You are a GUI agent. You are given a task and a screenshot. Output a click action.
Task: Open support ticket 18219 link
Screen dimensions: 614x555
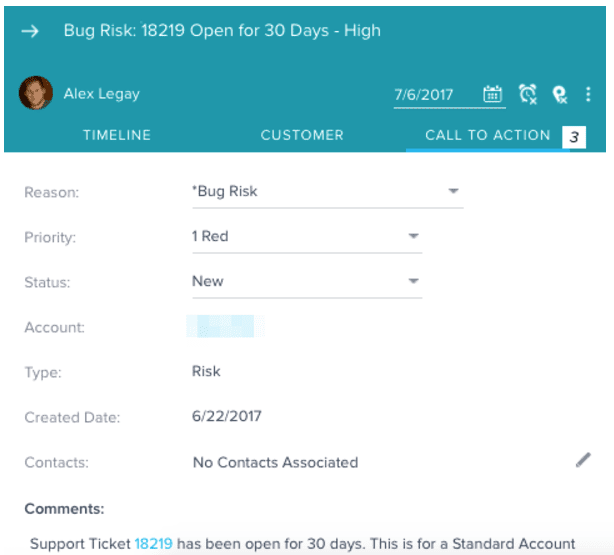pyautogui.click(x=153, y=544)
